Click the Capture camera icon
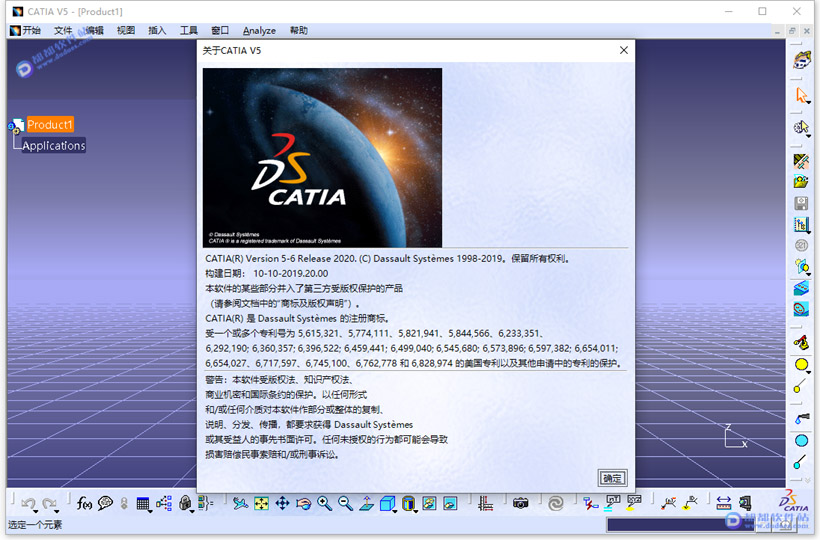This screenshot has height=540, width=820. point(520,503)
